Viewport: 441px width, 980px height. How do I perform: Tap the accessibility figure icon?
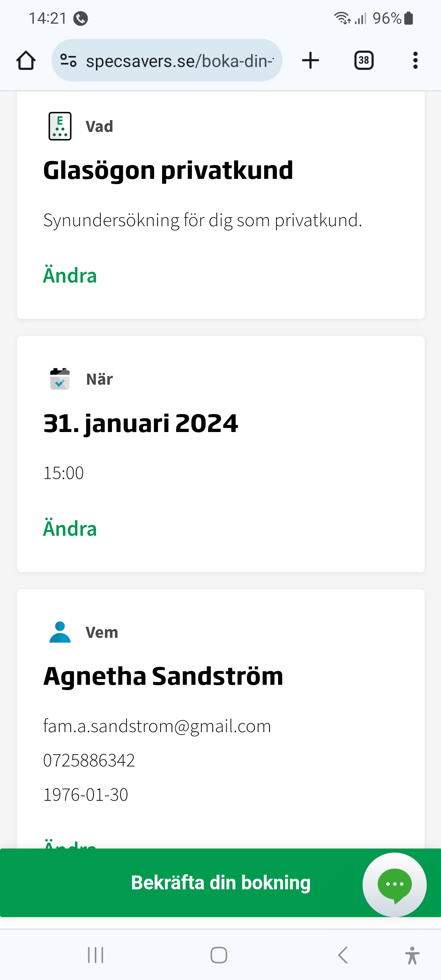412,955
